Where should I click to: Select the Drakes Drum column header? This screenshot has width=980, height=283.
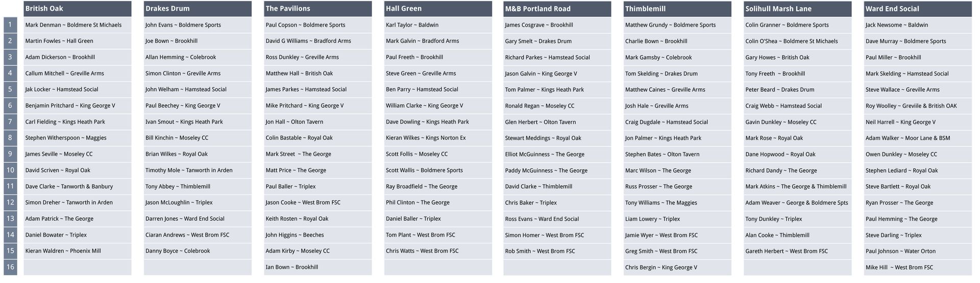click(198, 9)
